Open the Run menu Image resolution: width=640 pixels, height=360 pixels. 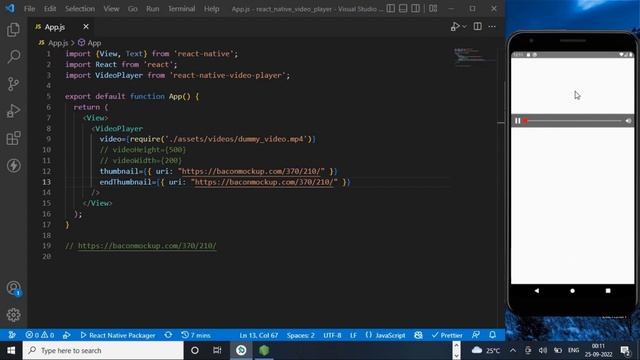tap(153, 9)
